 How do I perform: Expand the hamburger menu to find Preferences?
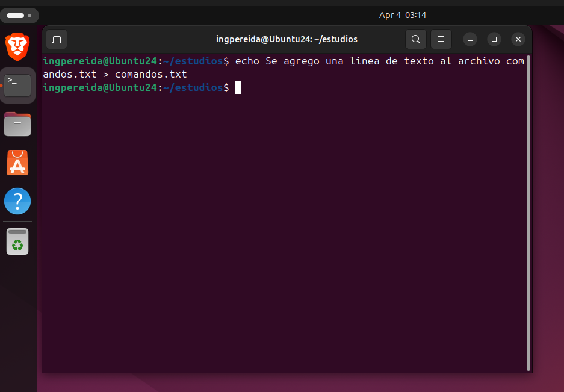click(x=441, y=39)
